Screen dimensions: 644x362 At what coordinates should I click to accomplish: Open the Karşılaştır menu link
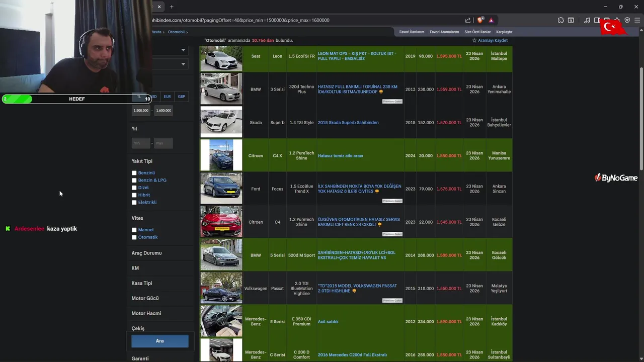[x=504, y=32]
